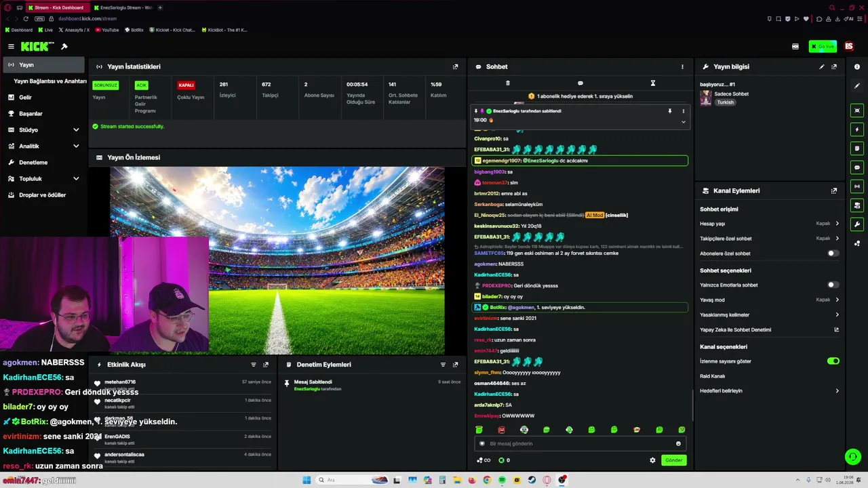
Task: Unpin the pinned chat message
Action: coord(669,111)
